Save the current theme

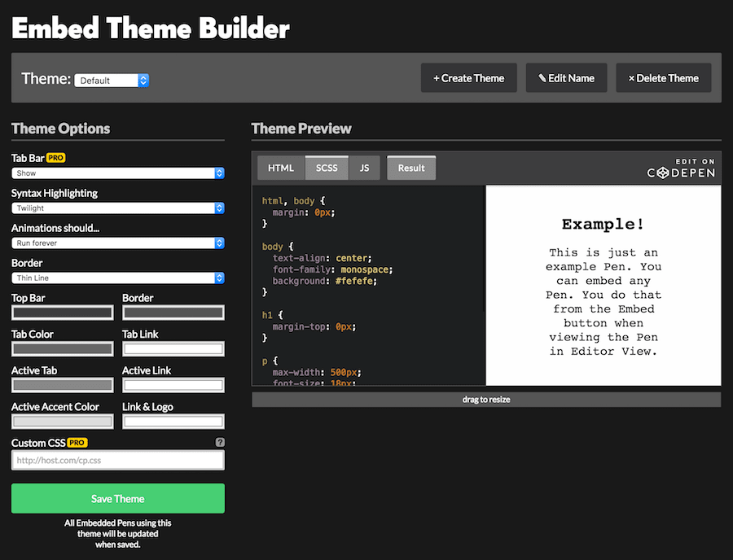click(117, 498)
